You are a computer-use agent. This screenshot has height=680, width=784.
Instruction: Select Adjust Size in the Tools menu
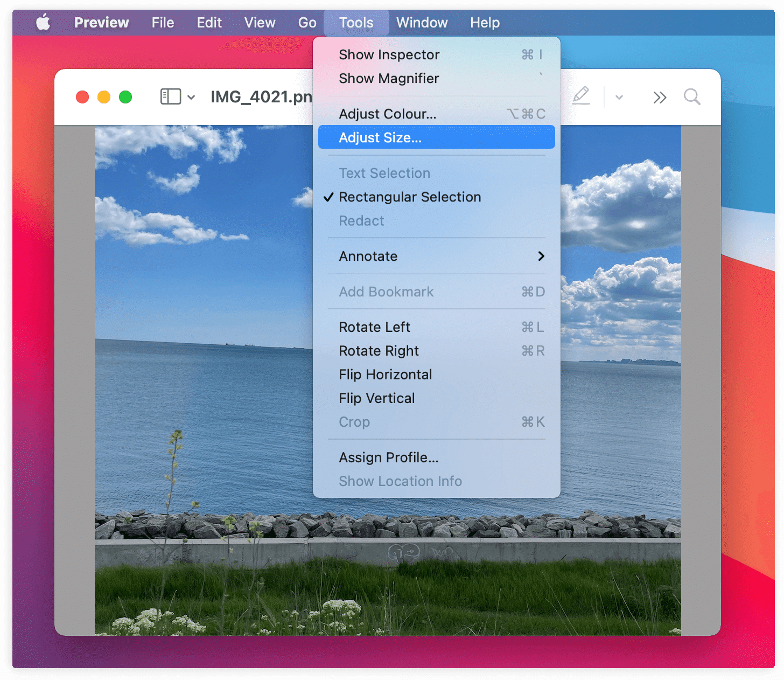pyautogui.click(x=379, y=137)
